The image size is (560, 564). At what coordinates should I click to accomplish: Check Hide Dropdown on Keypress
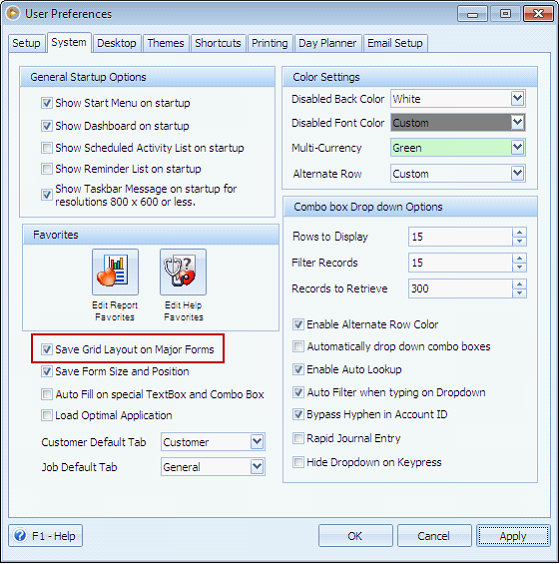click(298, 462)
